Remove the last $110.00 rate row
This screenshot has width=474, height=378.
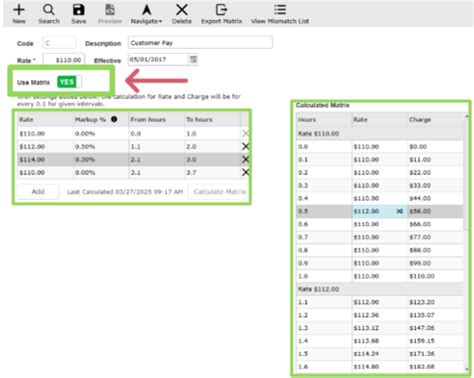(245, 172)
